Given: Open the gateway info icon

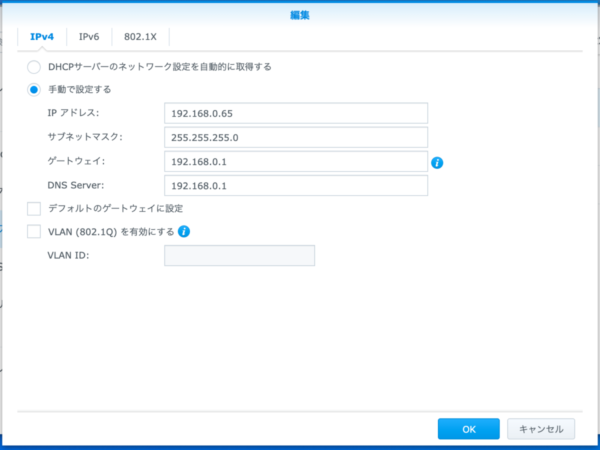Looking at the screenshot, I should pos(437,163).
